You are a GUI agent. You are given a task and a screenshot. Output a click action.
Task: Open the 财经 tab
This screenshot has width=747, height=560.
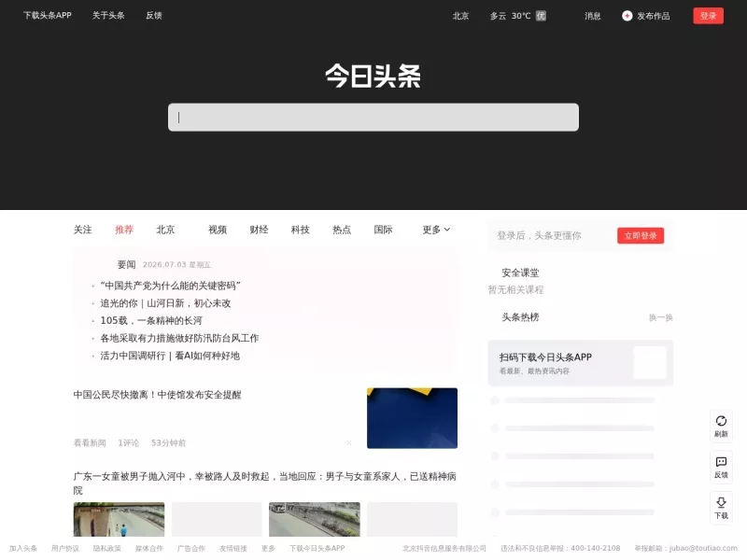pyautogui.click(x=259, y=230)
